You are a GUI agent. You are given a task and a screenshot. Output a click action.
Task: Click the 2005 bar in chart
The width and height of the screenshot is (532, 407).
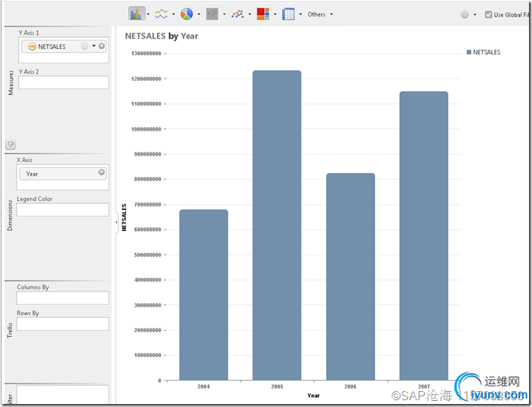tap(277, 225)
